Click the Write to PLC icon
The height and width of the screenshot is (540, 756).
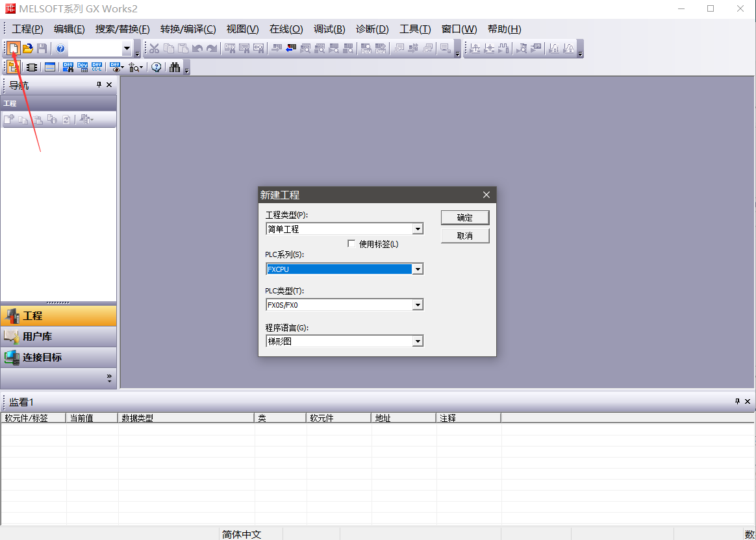(277, 48)
